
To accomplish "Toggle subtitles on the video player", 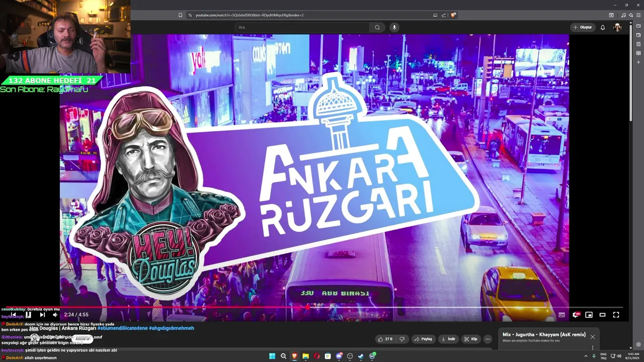I will pos(561,315).
